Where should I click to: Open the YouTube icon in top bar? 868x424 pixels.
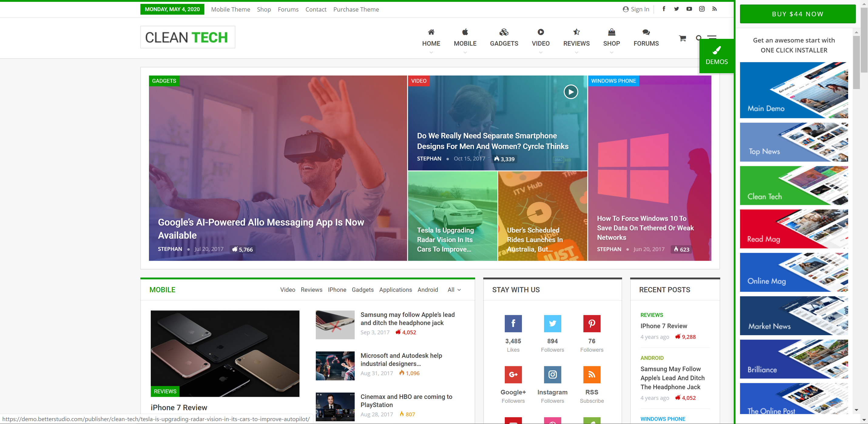pos(689,9)
